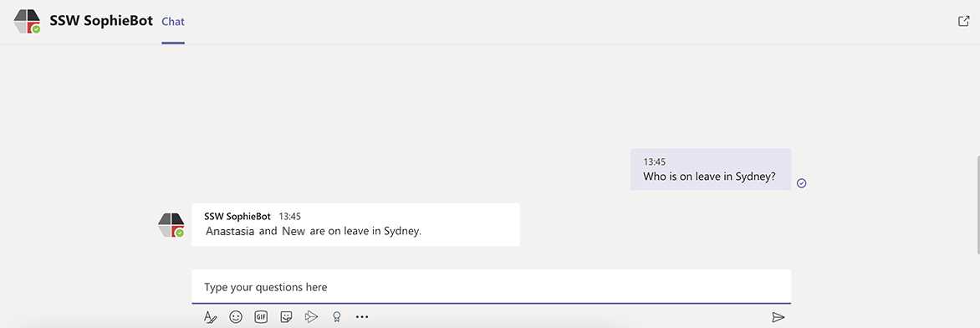Send the message with the arrow icon
This screenshot has width=980, height=328.
click(x=778, y=317)
